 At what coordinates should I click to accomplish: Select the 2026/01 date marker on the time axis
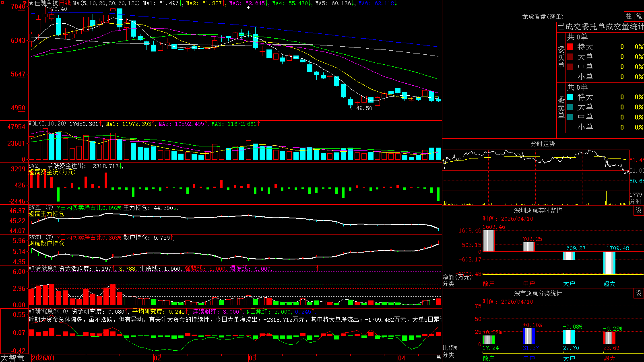tap(43, 358)
